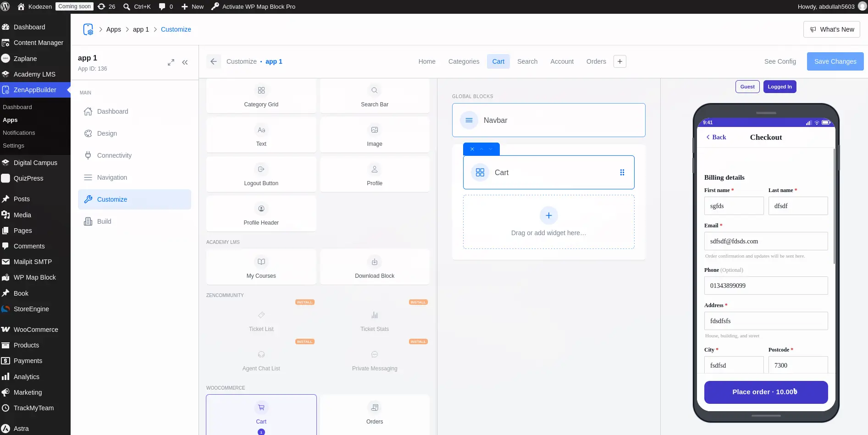Open Design in the app menu
Screen dimensions: 868x435
click(x=134, y=133)
